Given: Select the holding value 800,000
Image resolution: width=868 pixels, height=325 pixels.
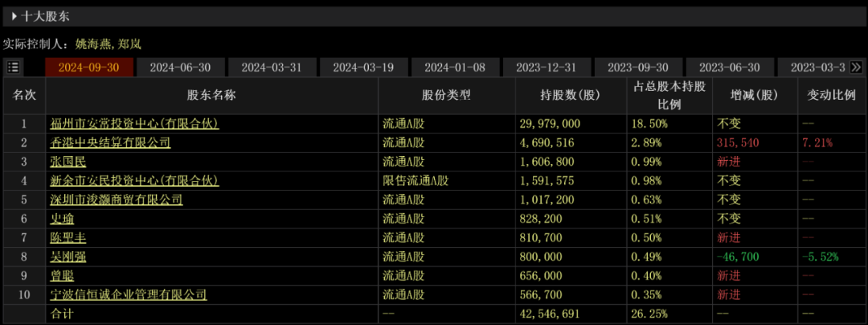Looking at the screenshot, I should [541, 257].
